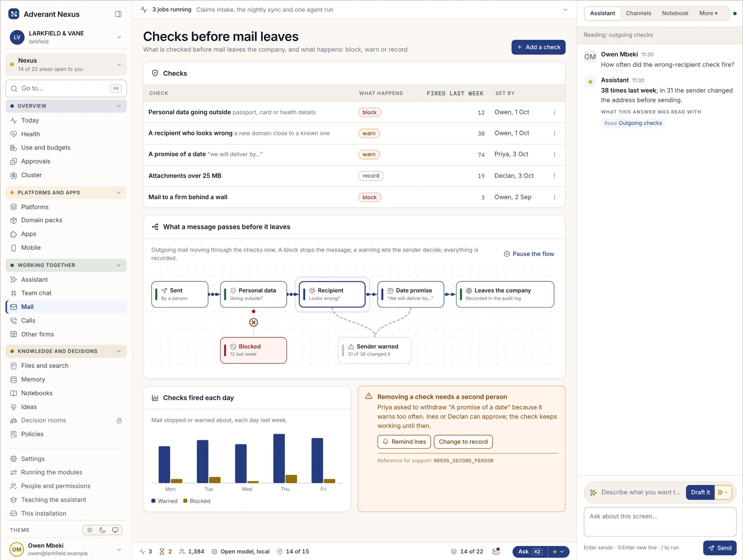Image resolution: width=743 pixels, height=560 pixels.
Task: Click the hourglass pending count in the status bar
Action: pos(166,551)
